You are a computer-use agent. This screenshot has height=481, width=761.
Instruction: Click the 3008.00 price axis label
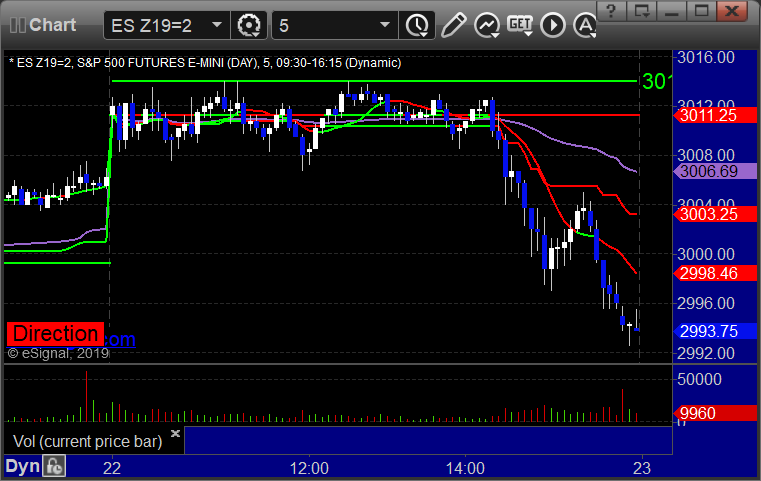(706, 155)
